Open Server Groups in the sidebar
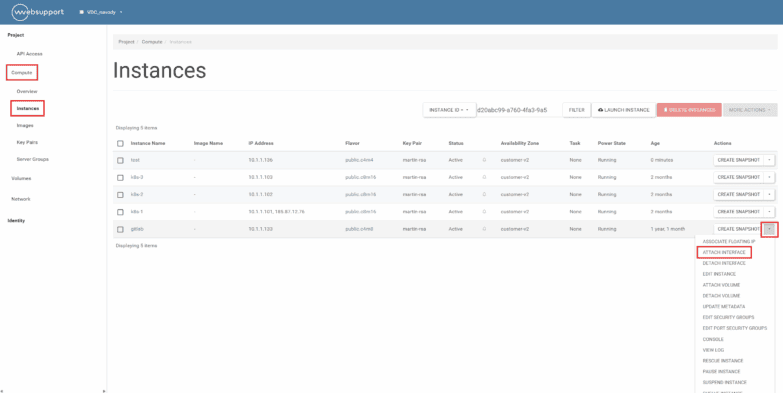 pyautogui.click(x=32, y=159)
